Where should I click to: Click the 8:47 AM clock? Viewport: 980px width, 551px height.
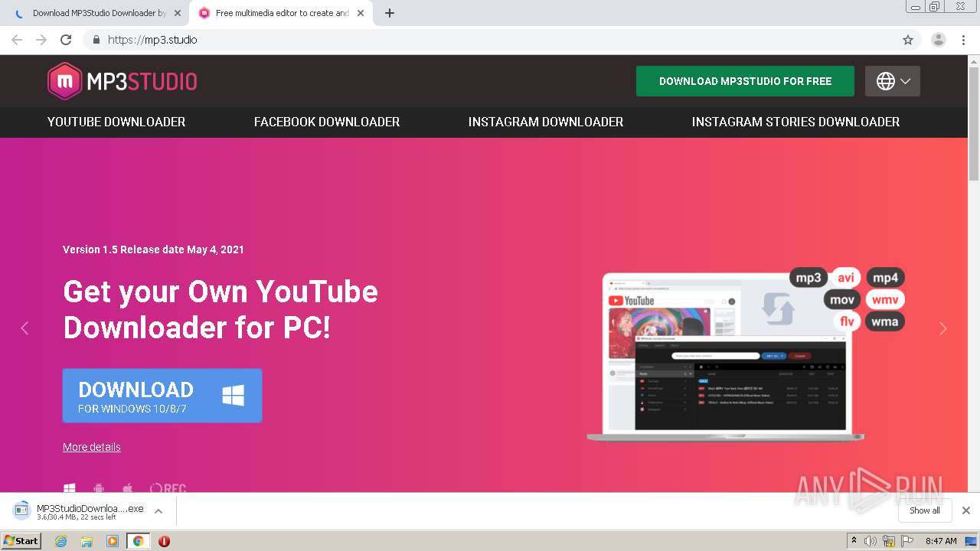941,541
